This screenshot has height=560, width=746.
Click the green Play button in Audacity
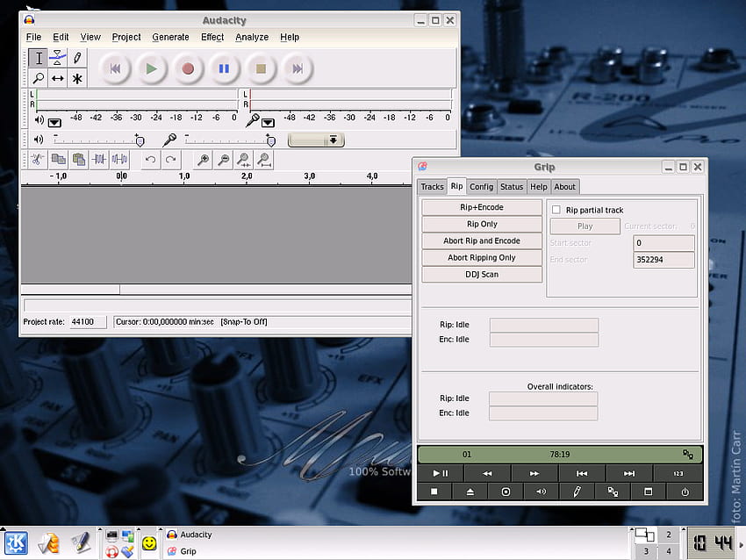click(x=151, y=69)
